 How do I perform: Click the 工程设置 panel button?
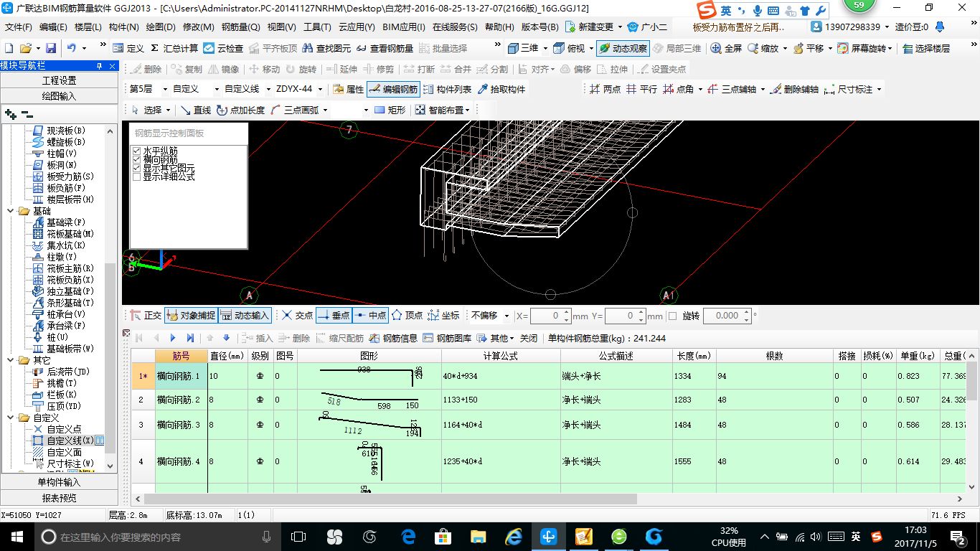point(59,80)
